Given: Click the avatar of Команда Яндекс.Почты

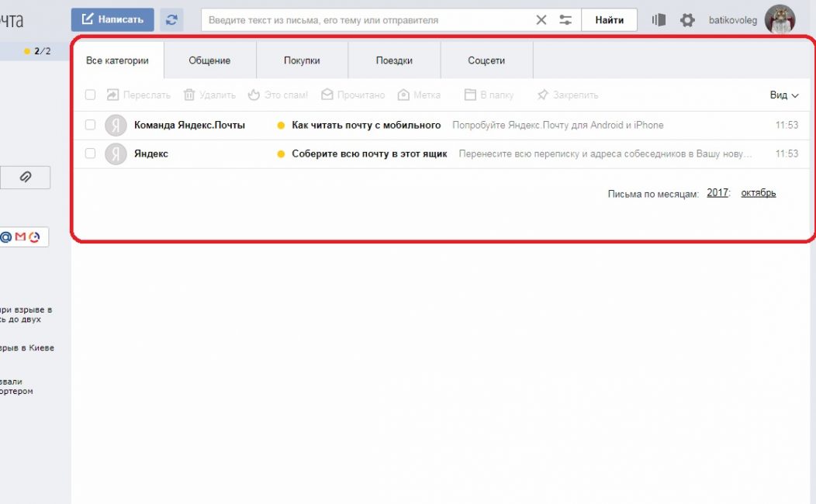Looking at the screenshot, I should (116, 125).
